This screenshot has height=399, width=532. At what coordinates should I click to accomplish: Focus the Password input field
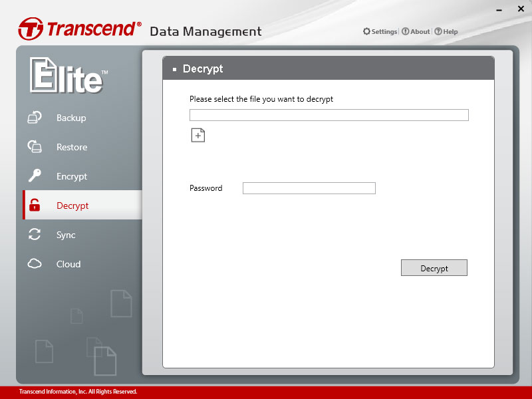click(x=309, y=188)
